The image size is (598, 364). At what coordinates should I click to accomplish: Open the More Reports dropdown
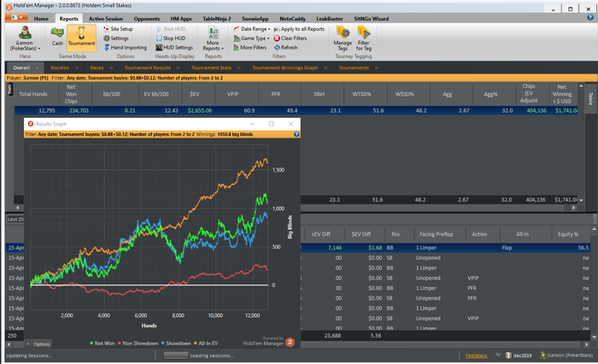[212, 38]
